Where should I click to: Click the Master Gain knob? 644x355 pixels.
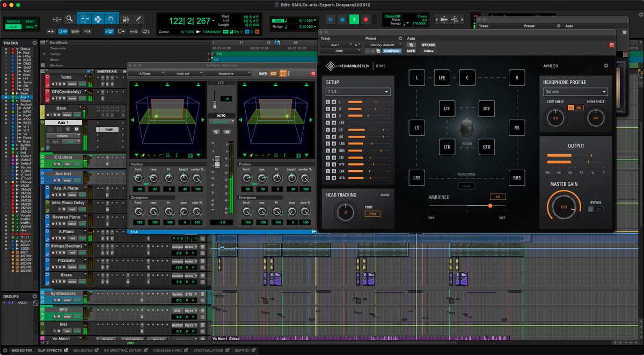(563, 207)
